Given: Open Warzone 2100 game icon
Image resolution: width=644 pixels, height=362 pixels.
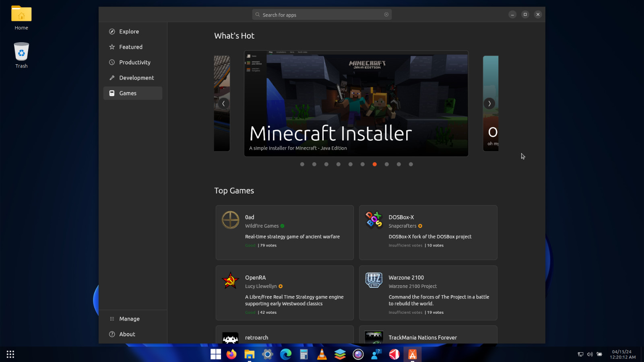Looking at the screenshot, I should 374,280.
